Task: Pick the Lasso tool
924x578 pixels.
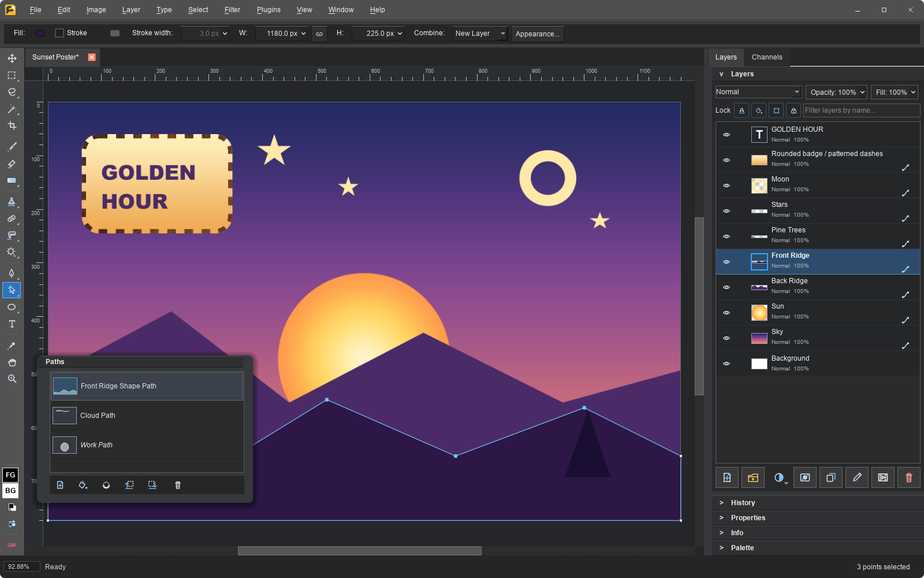Action: tap(12, 92)
